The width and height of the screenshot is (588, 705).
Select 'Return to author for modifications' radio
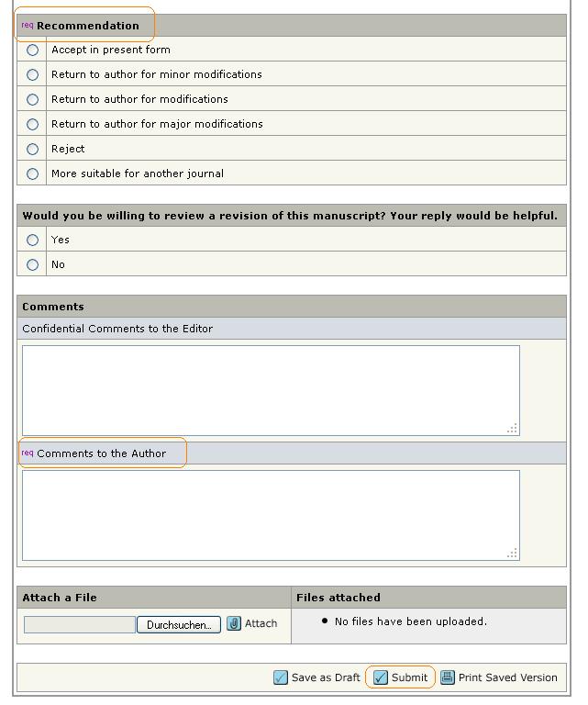point(32,99)
